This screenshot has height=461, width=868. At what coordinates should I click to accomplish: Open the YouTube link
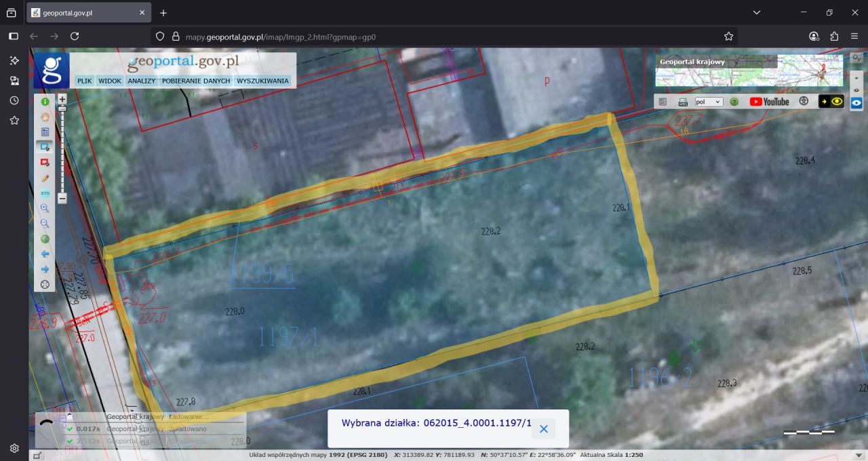[x=769, y=102]
